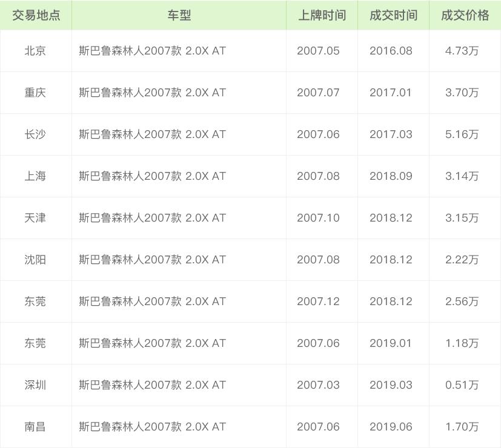
Task: Select 东莞 in the 1.18万 row
Action: click(x=35, y=343)
